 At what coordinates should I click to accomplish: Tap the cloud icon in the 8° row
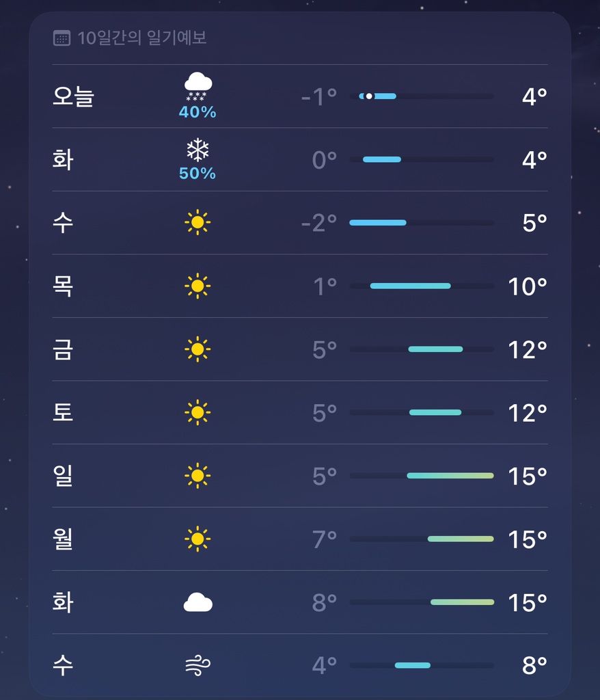197,602
